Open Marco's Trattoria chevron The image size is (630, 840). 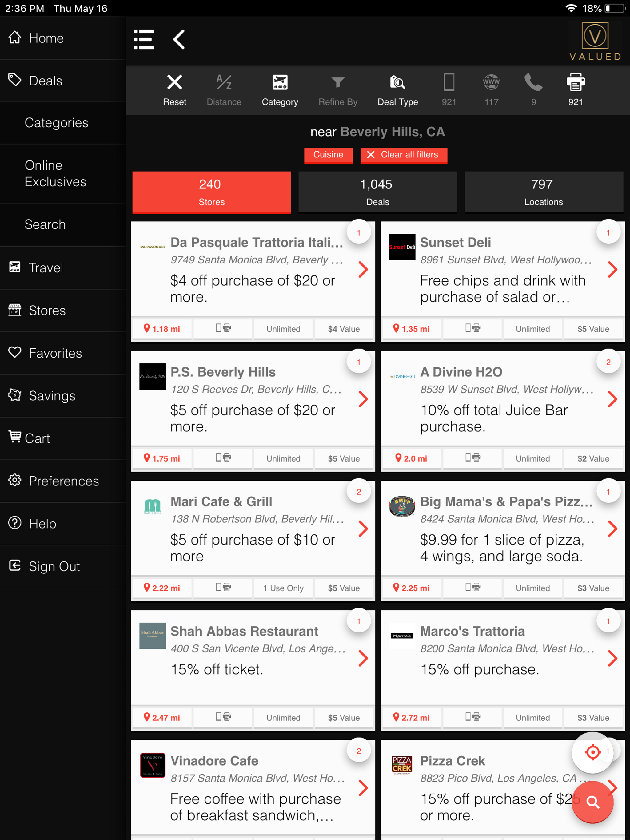[612, 658]
